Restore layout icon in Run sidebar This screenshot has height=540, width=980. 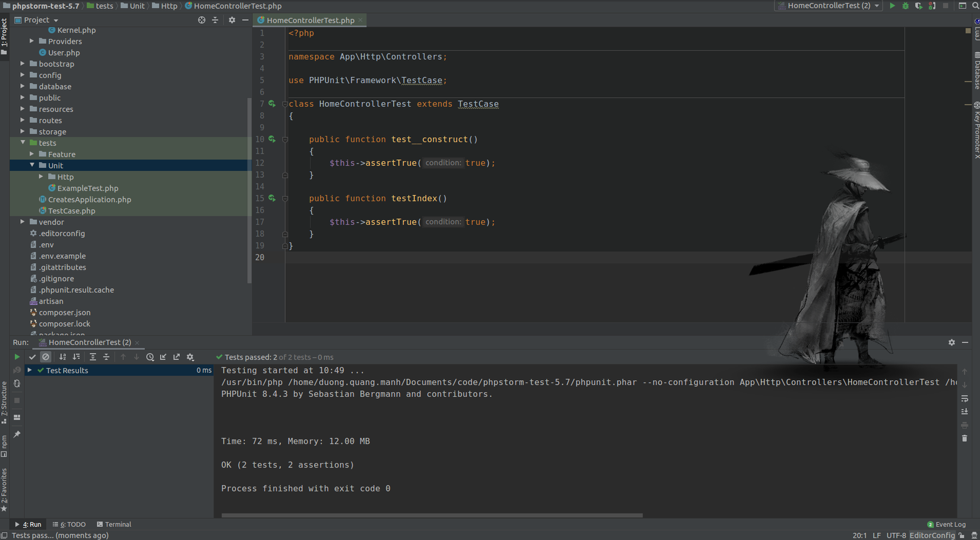point(17,418)
